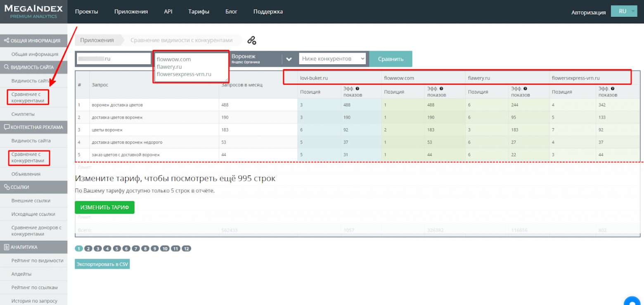
Task: Collapse the Контекстная реклама sidebar section
Action: coord(33,127)
